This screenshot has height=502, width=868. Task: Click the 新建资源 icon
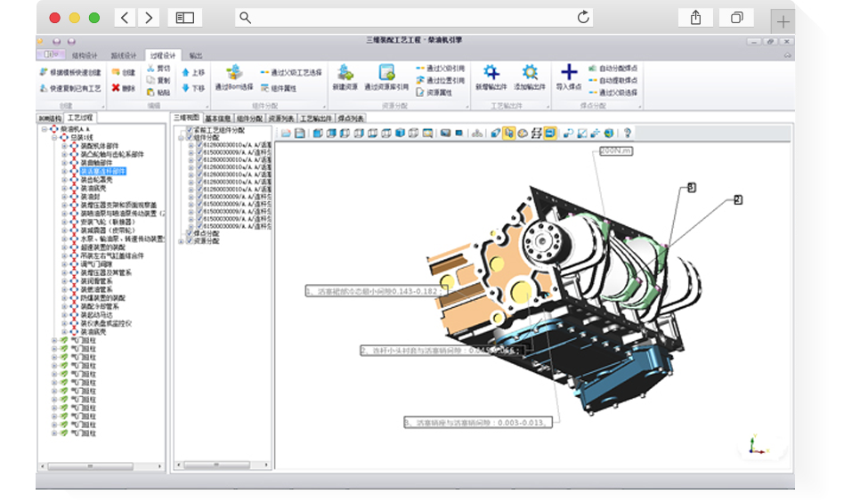click(345, 73)
